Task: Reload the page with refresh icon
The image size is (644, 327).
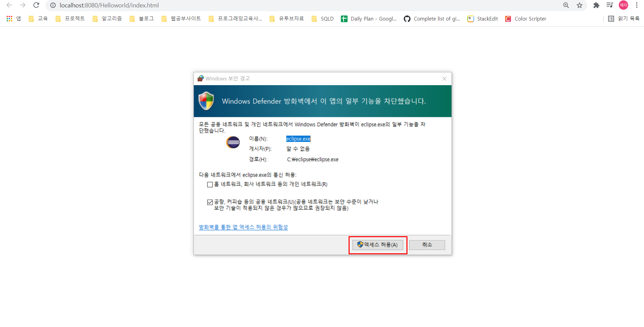Action: pyautogui.click(x=36, y=5)
